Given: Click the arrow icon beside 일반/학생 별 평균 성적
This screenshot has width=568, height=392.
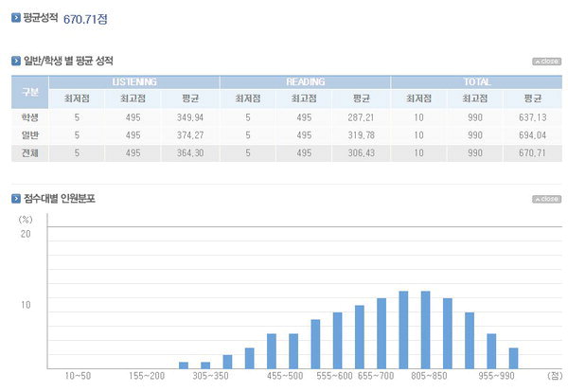Looking at the screenshot, I should pyautogui.click(x=16, y=61).
